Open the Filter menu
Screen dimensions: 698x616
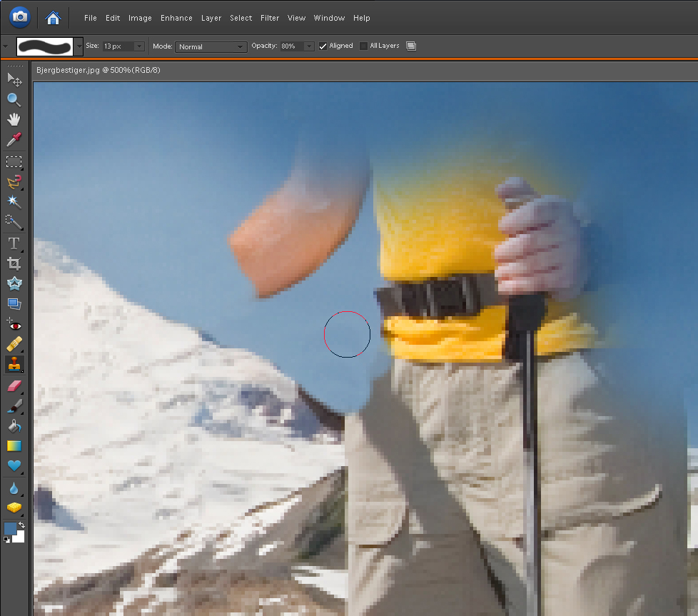pos(270,18)
